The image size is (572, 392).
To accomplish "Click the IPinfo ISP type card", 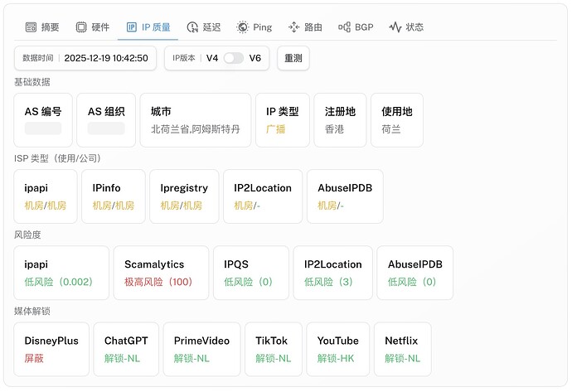I will tap(114, 196).
